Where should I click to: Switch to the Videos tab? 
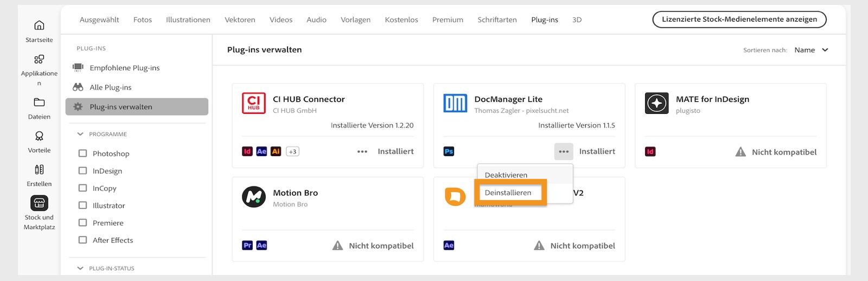[281, 20]
